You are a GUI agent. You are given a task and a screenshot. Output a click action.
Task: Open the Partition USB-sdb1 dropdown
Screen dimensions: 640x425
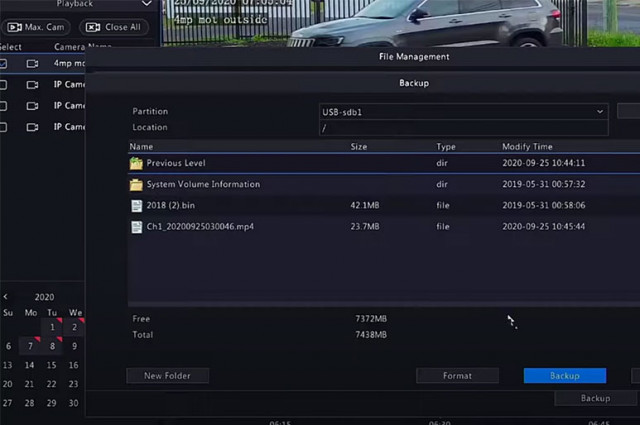tap(464, 112)
